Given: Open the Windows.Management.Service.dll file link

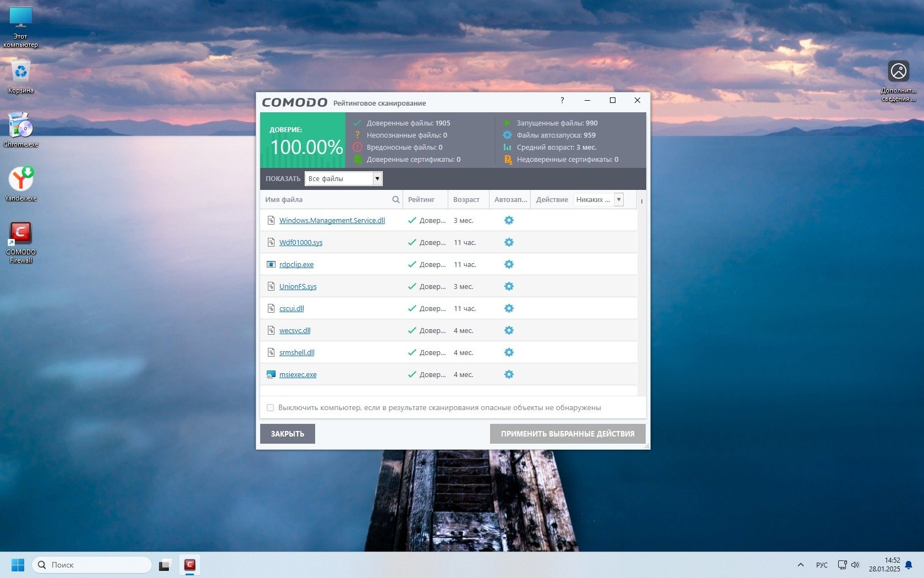Looking at the screenshot, I should click(x=332, y=220).
